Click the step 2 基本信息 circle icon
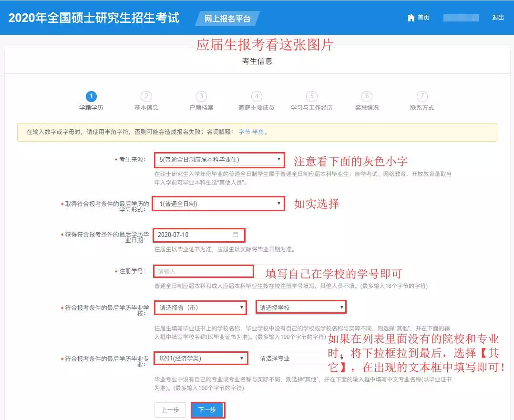 coord(145,95)
